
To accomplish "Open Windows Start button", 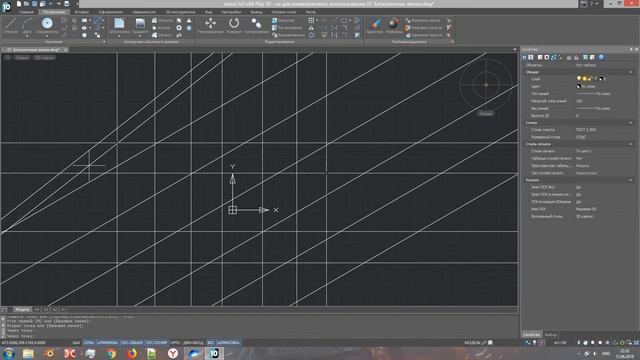I will click(9, 353).
